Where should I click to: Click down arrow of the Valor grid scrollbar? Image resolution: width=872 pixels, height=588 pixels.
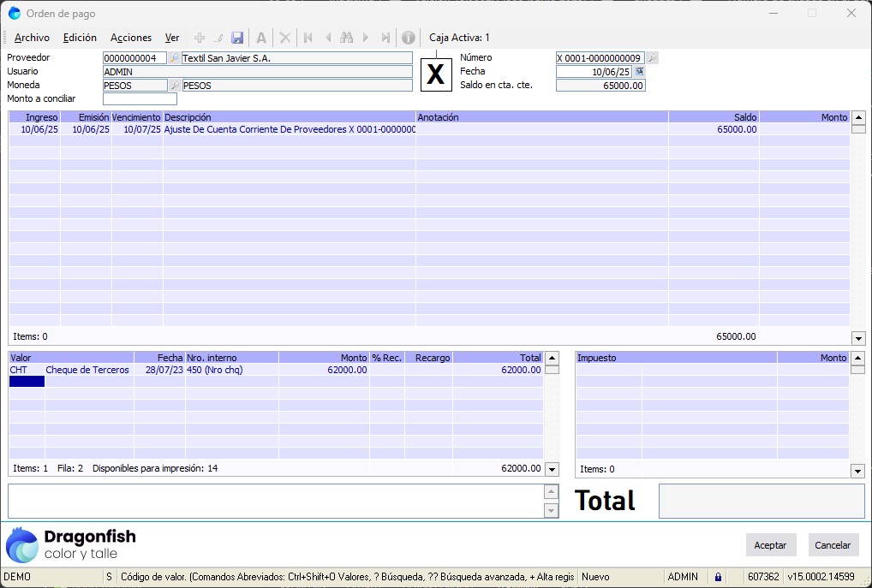pyautogui.click(x=552, y=469)
